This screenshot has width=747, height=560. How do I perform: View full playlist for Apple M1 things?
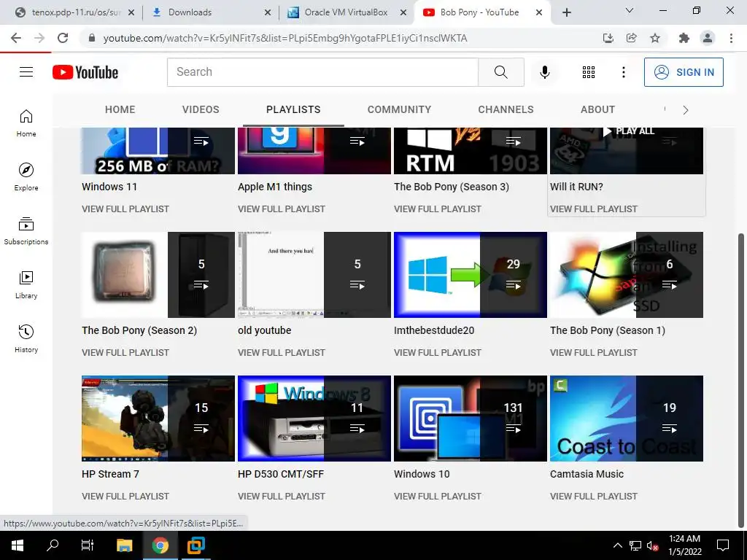coord(282,209)
